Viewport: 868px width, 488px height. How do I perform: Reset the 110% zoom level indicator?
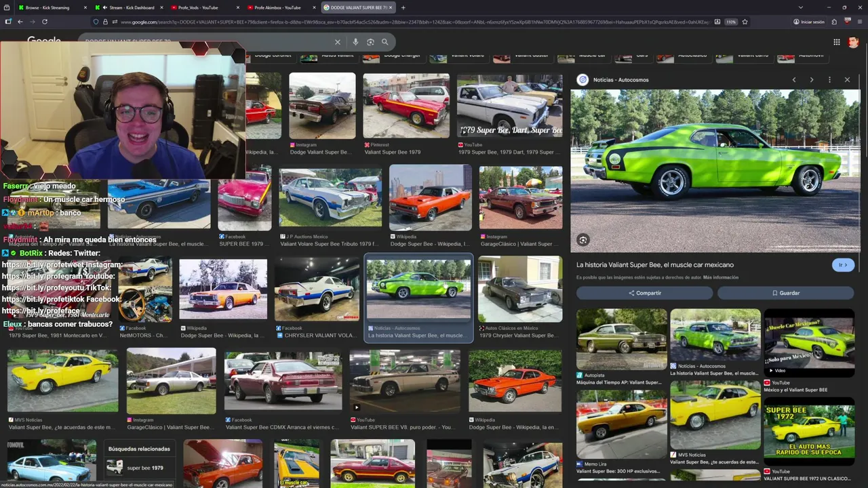pos(731,22)
